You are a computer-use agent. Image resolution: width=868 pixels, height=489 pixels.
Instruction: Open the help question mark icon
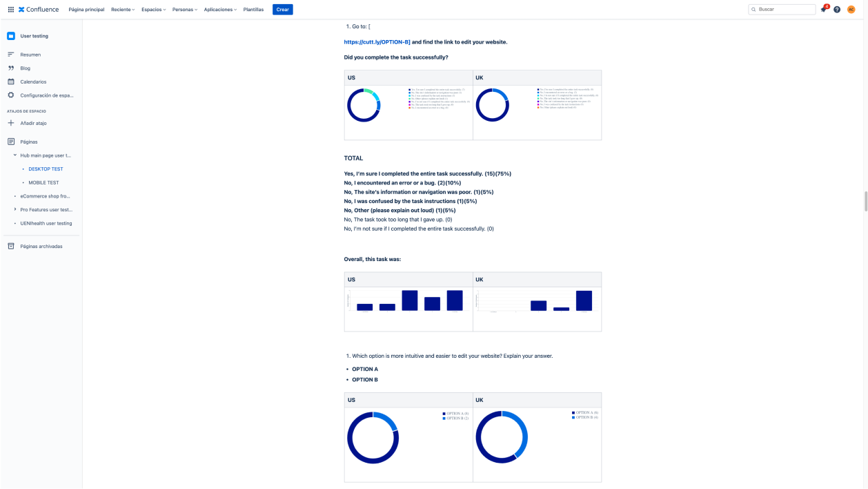coord(837,10)
